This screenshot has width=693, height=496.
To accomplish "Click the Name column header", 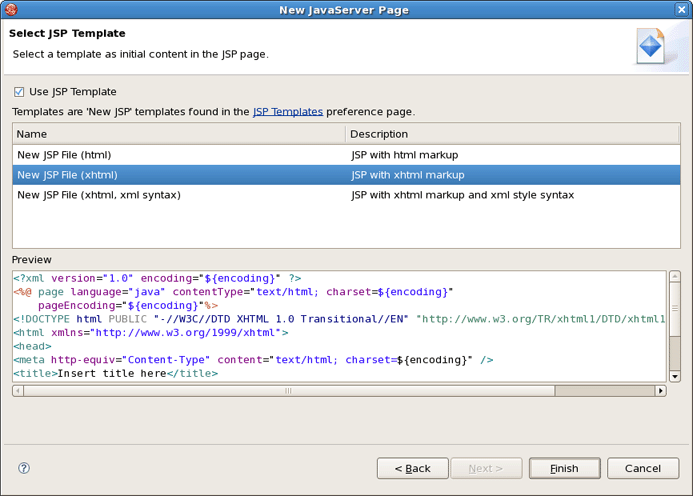I will (x=179, y=134).
